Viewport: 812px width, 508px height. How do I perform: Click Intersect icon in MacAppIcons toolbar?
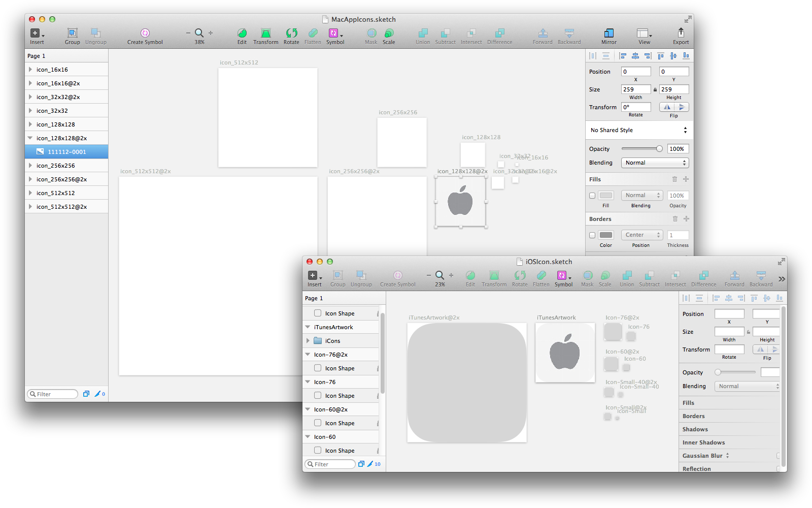click(471, 33)
